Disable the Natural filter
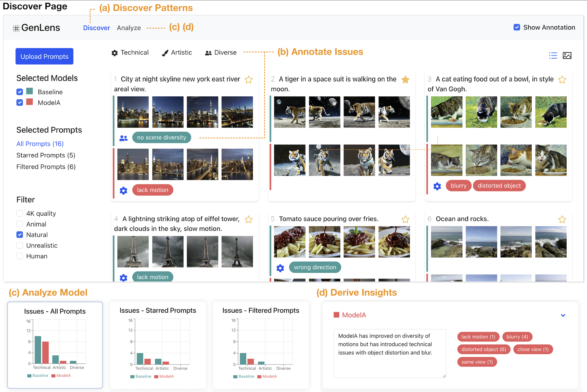This screenshot has height=392, width=587. 20,234
